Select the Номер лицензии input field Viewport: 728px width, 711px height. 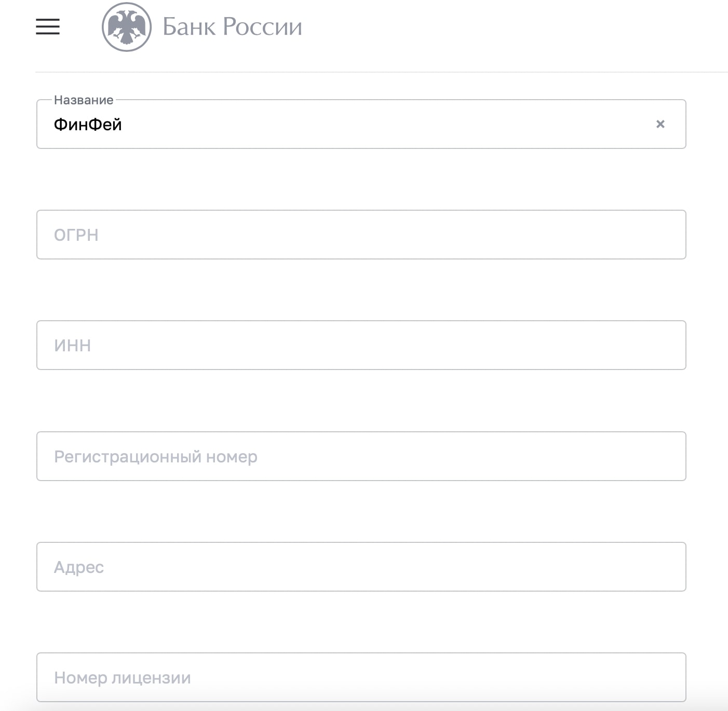click(361, 677)
